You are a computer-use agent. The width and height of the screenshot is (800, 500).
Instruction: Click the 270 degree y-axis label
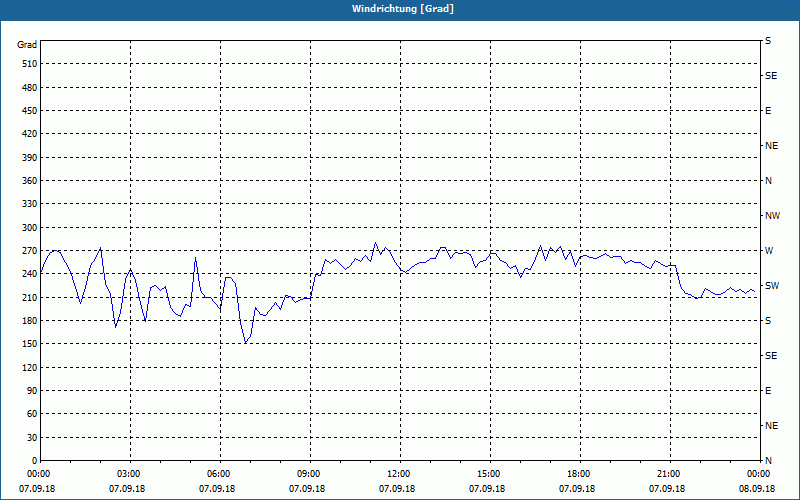(27, 251)
